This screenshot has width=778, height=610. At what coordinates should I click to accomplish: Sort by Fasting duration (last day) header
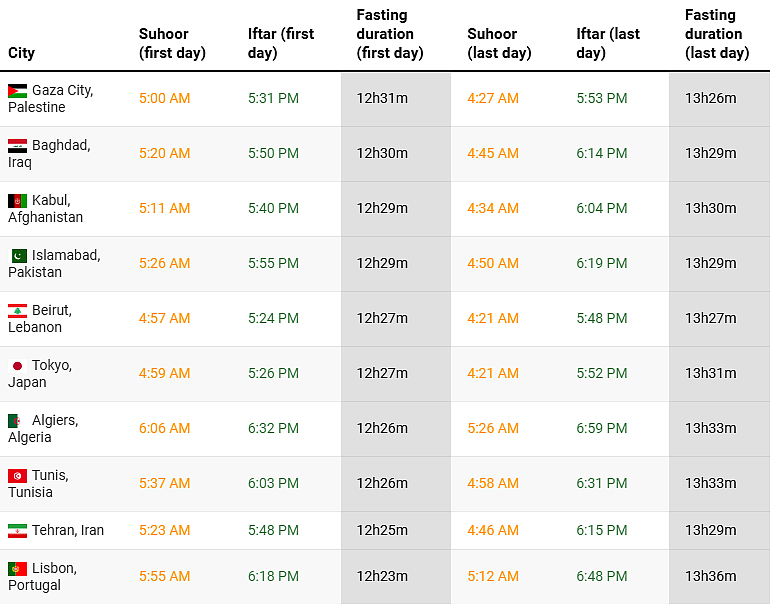(717, 34)
